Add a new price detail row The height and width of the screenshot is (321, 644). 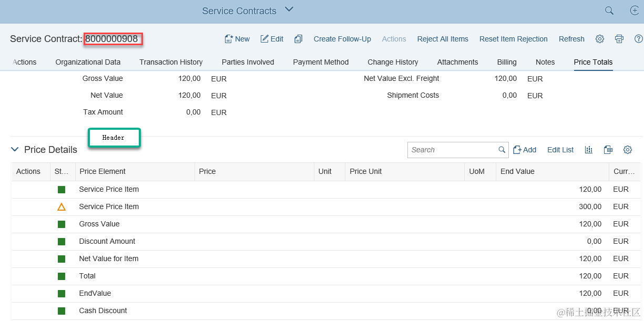pos(525,150)
